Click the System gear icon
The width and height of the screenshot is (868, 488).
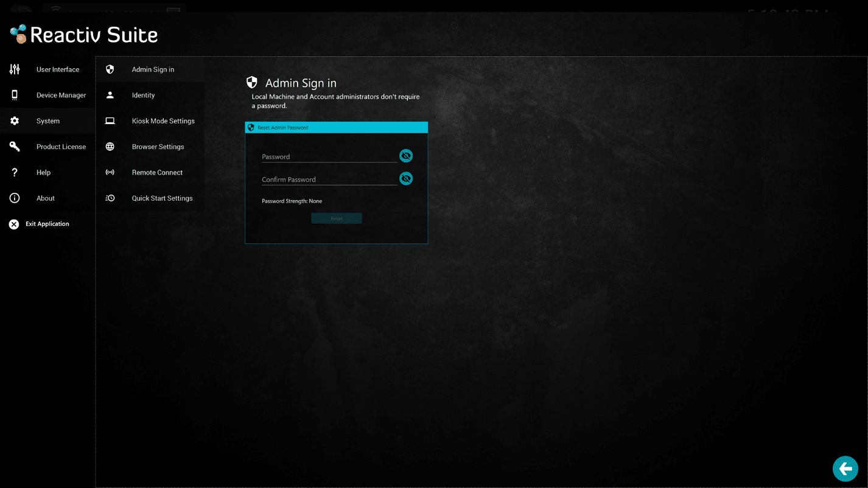click(x=15, y=121)
